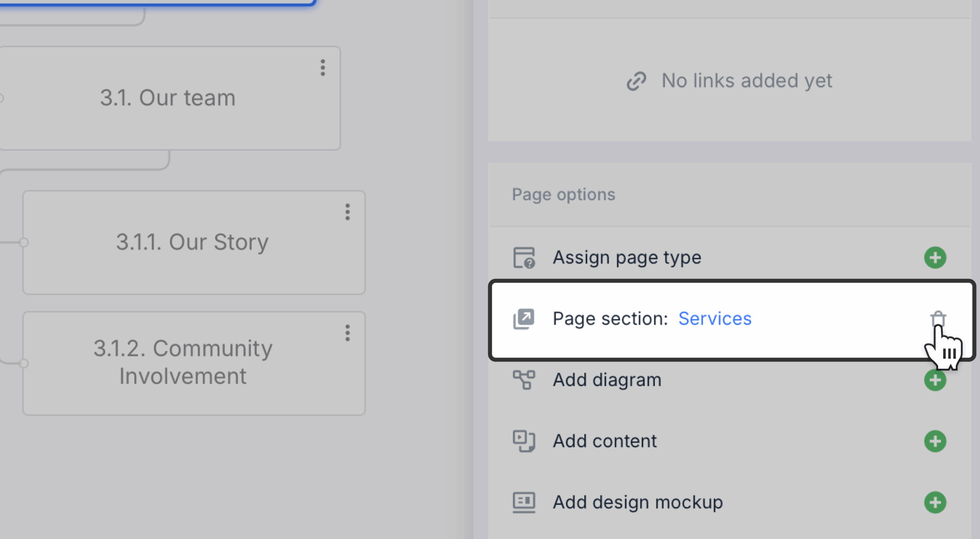Screen dimensions: 980x539
Task: Select the 3.1.1. Our Story page card
Action: click(x=194, y=242)
